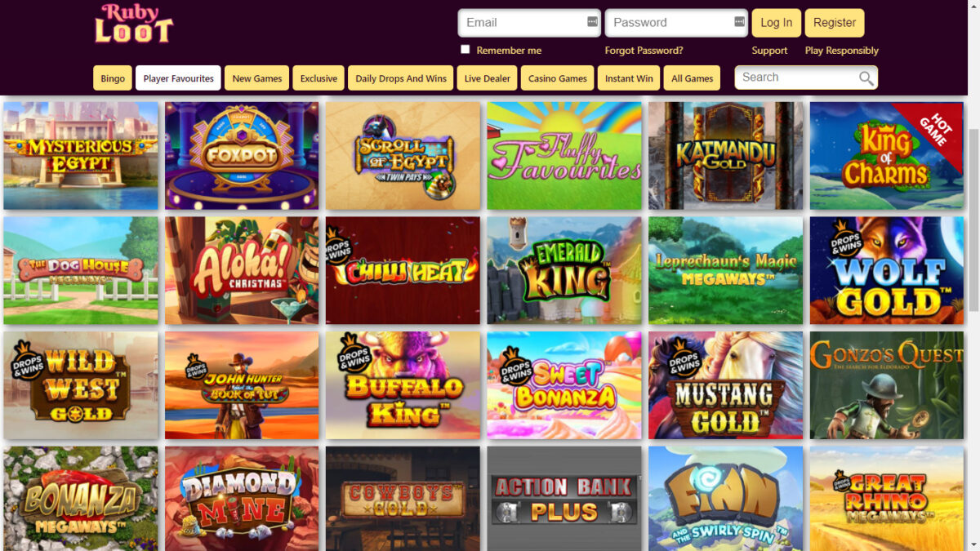The image size is (980, 551).
Task: Select the Daily Drops And Wins tab
Action: point(401,78)
